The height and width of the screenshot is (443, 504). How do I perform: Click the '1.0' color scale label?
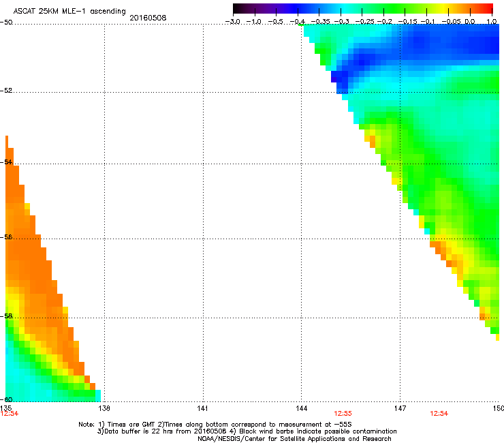click(x=492, y=22)
